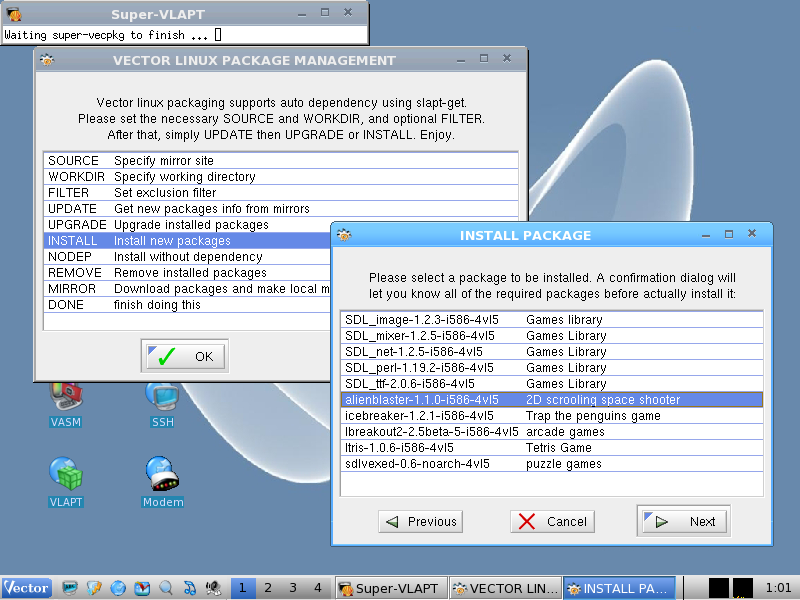The width and height of the screenshot is (800, 600).
Task: Open the VLAPT desktop icon
Action: (65, 480)
